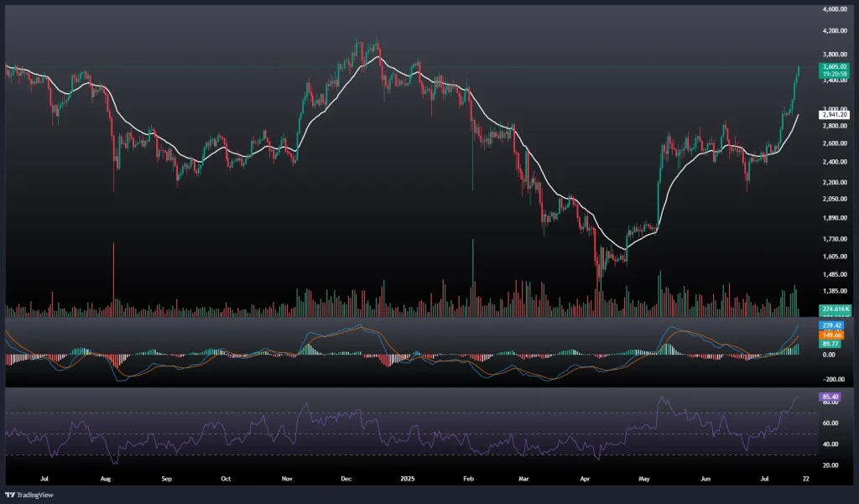Click the Apr label on the time axis
859x504 pixels.
point(586,478)
